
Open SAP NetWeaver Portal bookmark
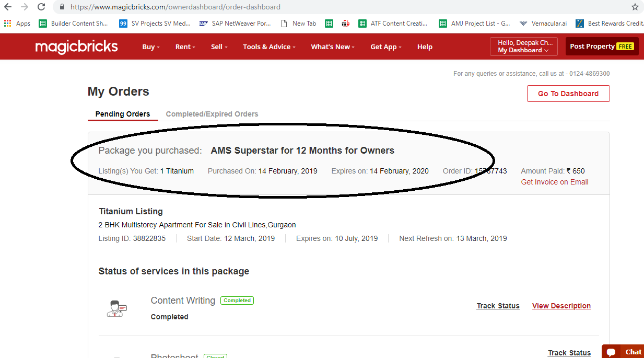(x=235, y=24)
